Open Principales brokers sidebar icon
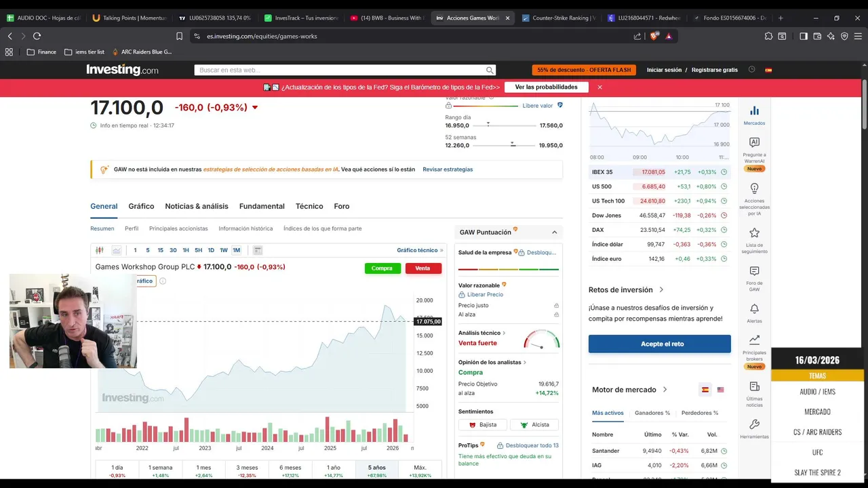868x488 pixels. (754, 351)
